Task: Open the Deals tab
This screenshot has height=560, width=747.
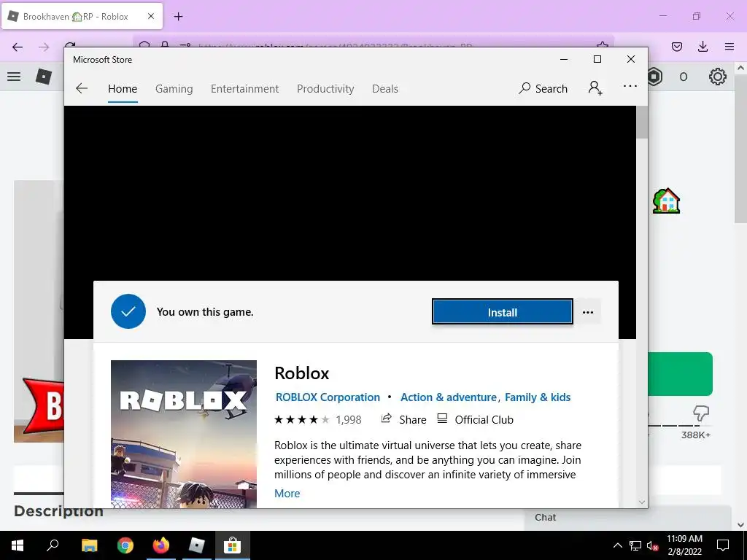Action: click(385, 88)
